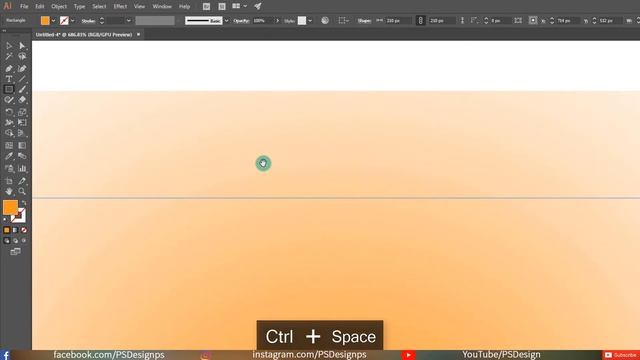Swap fill and stroke colors
The image size is (640, 360).
[x=24, y=203]
